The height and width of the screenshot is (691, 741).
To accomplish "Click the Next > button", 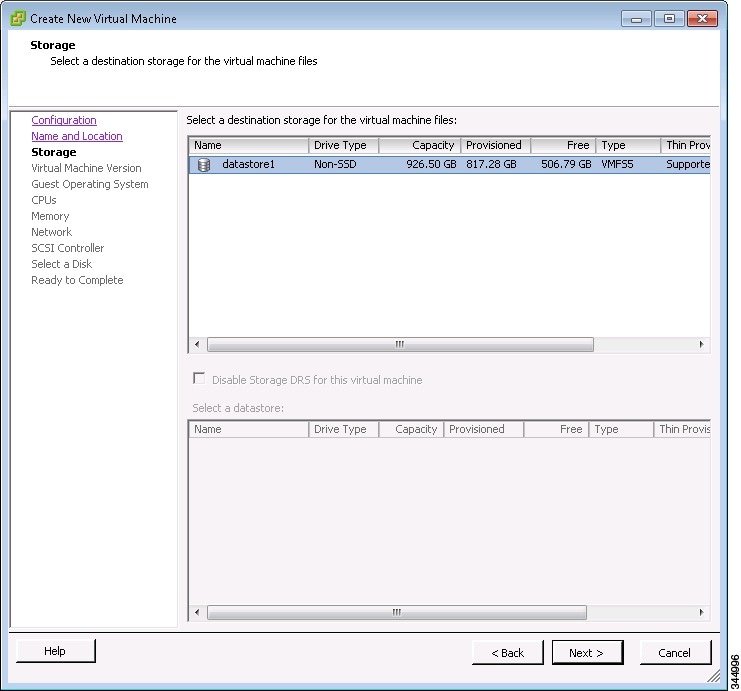I will tap(587, 652).
